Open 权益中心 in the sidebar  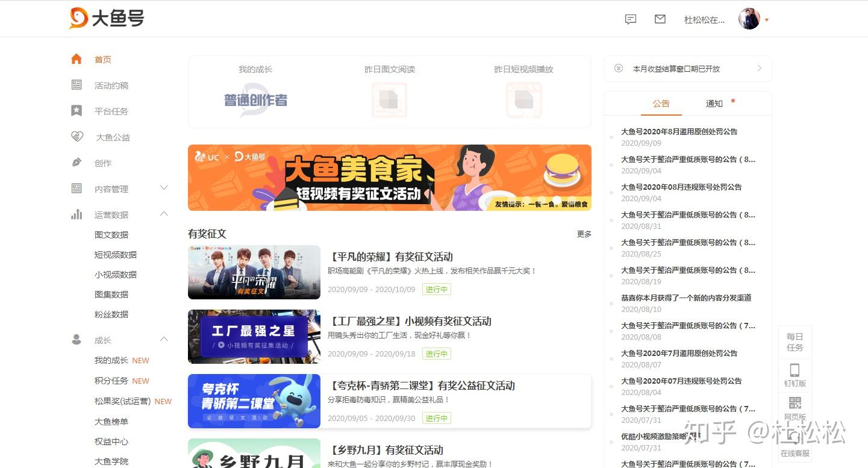click(111, 441)
